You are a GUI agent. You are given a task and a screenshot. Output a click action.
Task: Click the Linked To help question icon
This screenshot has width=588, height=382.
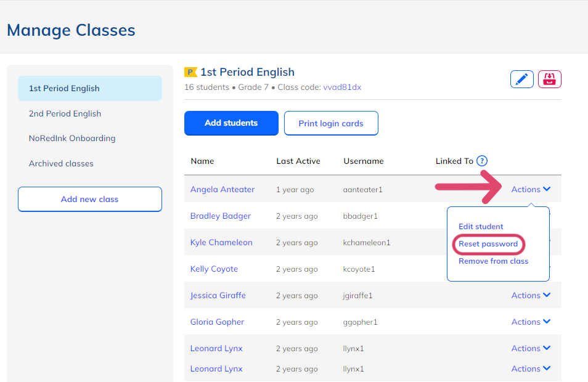(482, 161)
